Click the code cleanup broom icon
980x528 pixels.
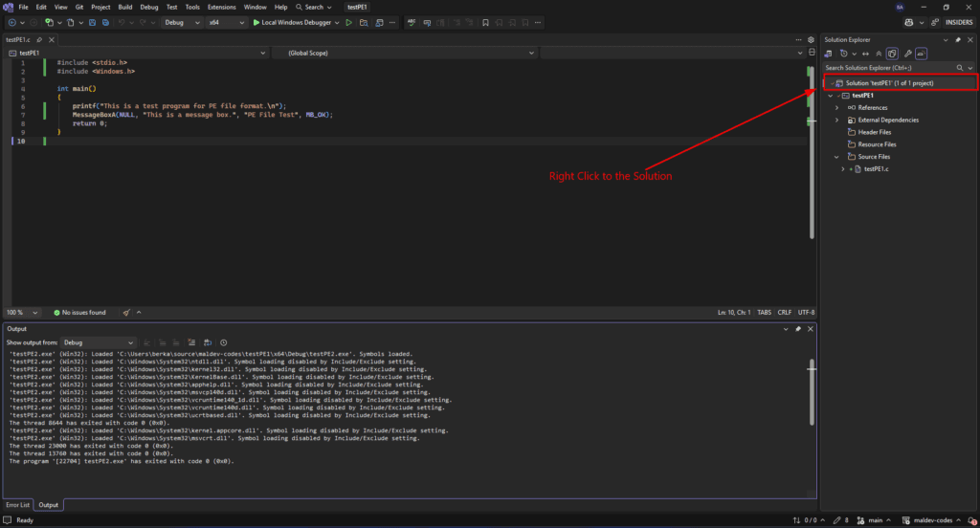click(x=126, y=312)
